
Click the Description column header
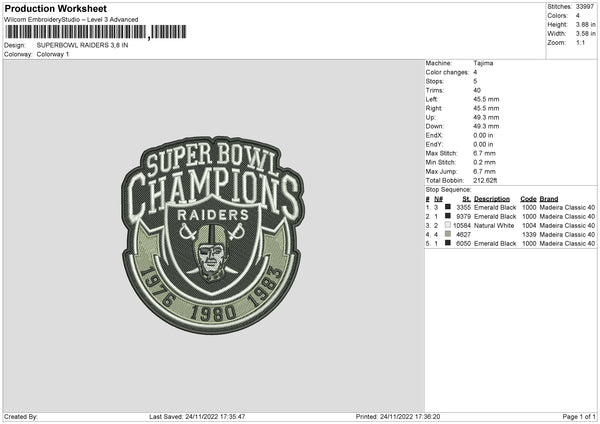(492, 199)
